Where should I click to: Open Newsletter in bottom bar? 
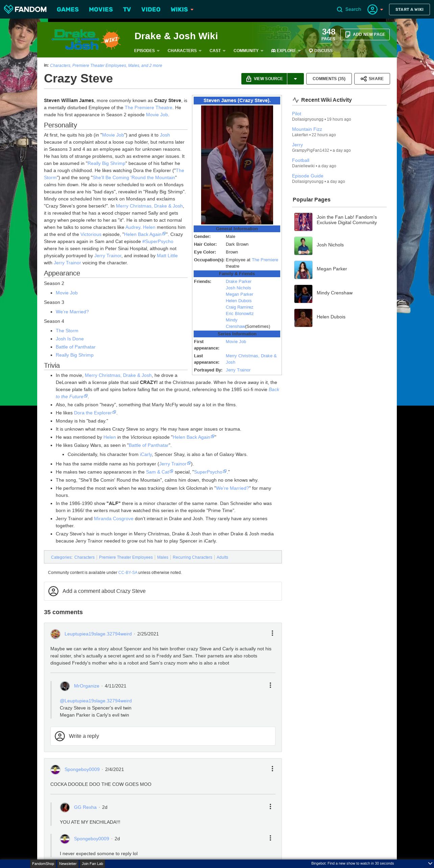pyautogui.click(x=68, y=864)
